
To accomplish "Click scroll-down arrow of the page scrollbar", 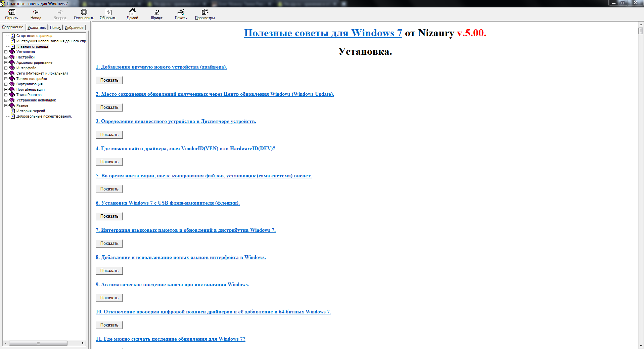I will [x=641, y=346].
